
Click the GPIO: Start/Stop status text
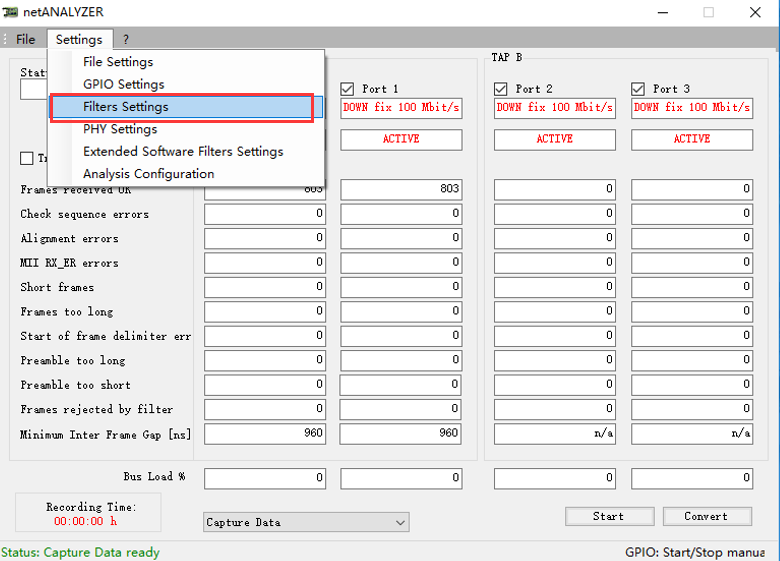tap(695, 553)
